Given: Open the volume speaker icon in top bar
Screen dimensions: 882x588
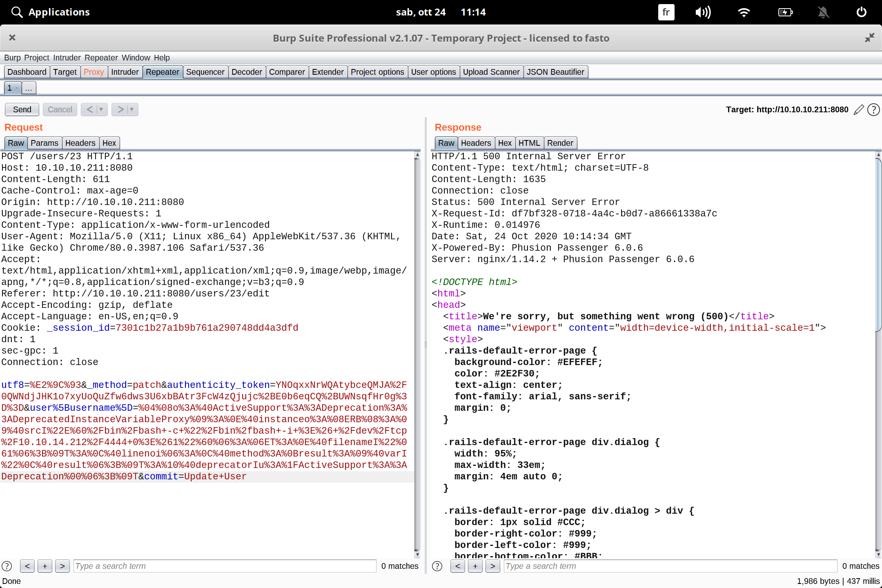Looking at the screenshot, I should click(703, 12).
